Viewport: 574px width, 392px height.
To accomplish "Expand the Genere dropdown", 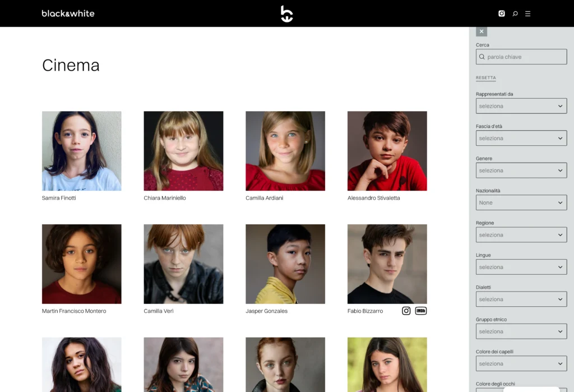I will coord(521,170).
